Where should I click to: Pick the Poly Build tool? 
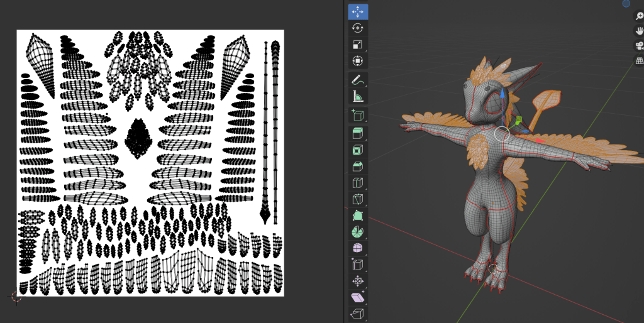[x=358, y=216]
